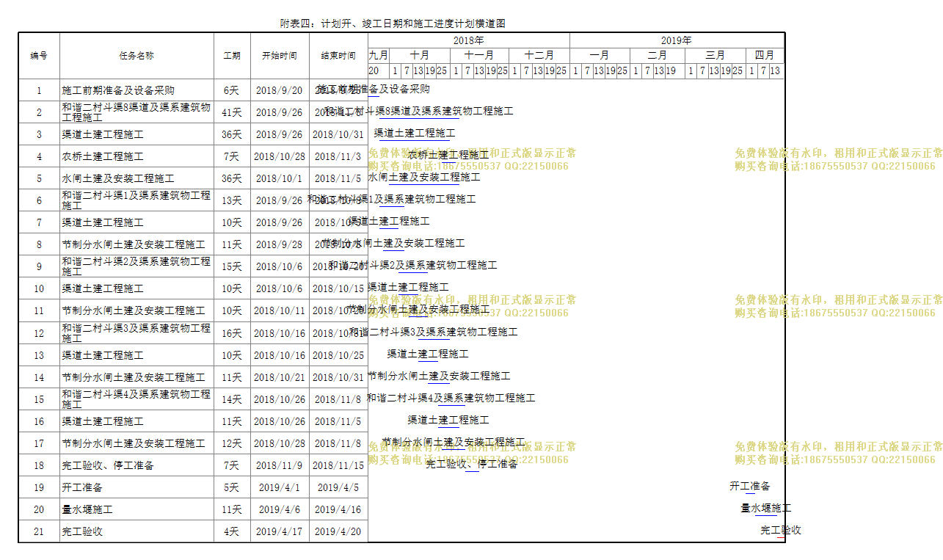Select the '任务名称' column header
This screenshot has height=560, width=943.
tap(136, 56)
